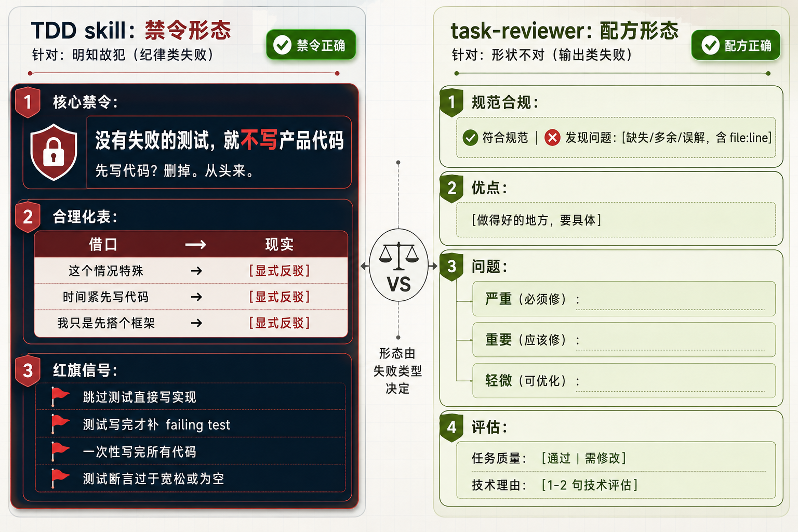This screenshot has height=532, width=798.
Task: Click [显式反驳] in the 时间紧先写代码 row
Action: click(x=280, y=297)
